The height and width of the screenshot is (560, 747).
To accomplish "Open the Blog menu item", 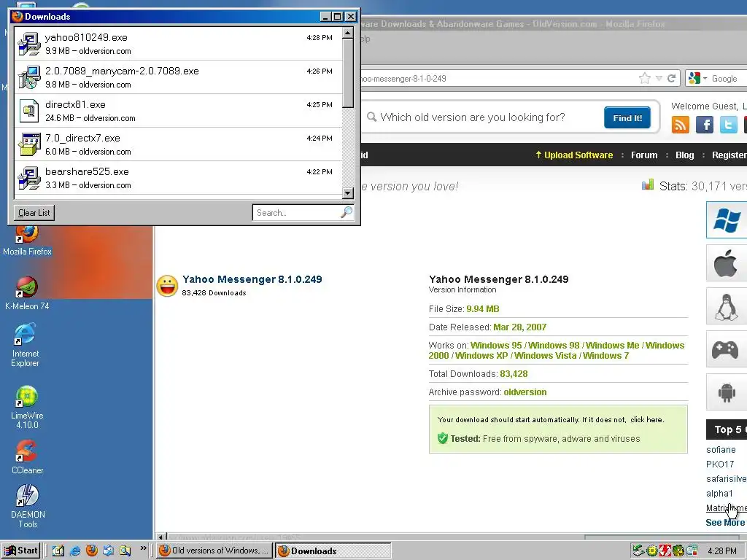I will tap(684, 155).
